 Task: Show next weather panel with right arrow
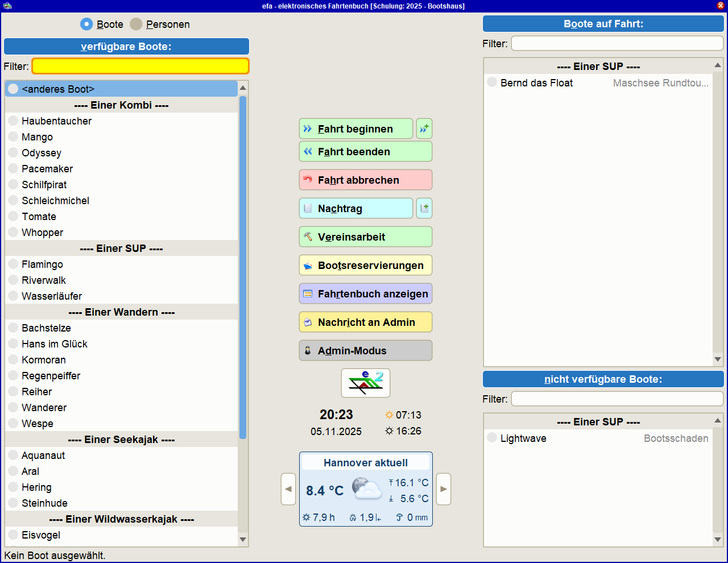(444, 489)
